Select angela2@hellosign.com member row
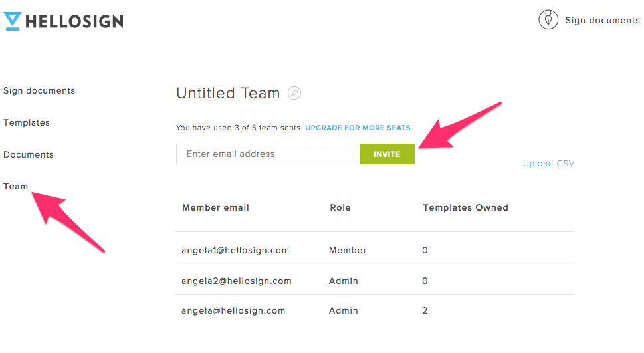The image size is (644, 353). [376, 281]
